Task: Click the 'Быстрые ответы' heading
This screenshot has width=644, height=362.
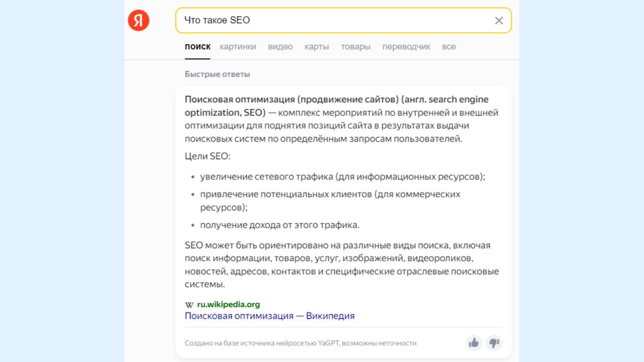Action: (x=217, y=74)
